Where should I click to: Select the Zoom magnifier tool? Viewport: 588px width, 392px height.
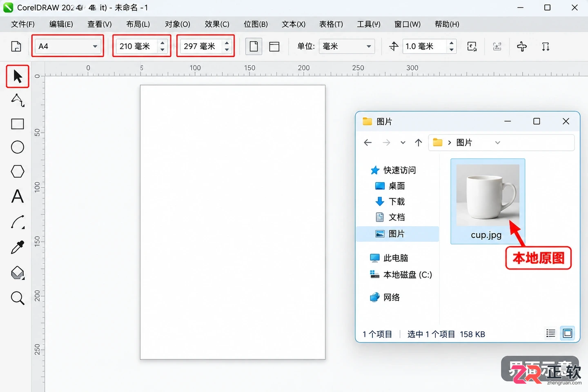click(x=18, y=298)
